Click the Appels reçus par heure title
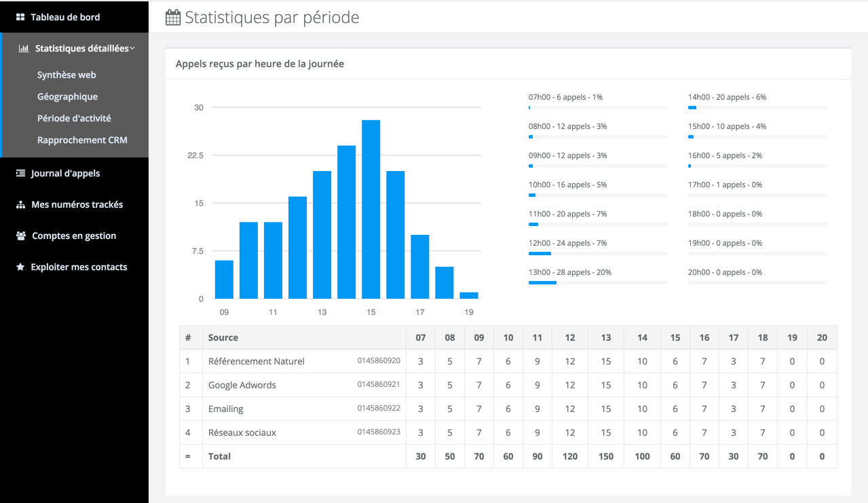The image size is (868, 503). pyautogui.click(x=260, y=64)
